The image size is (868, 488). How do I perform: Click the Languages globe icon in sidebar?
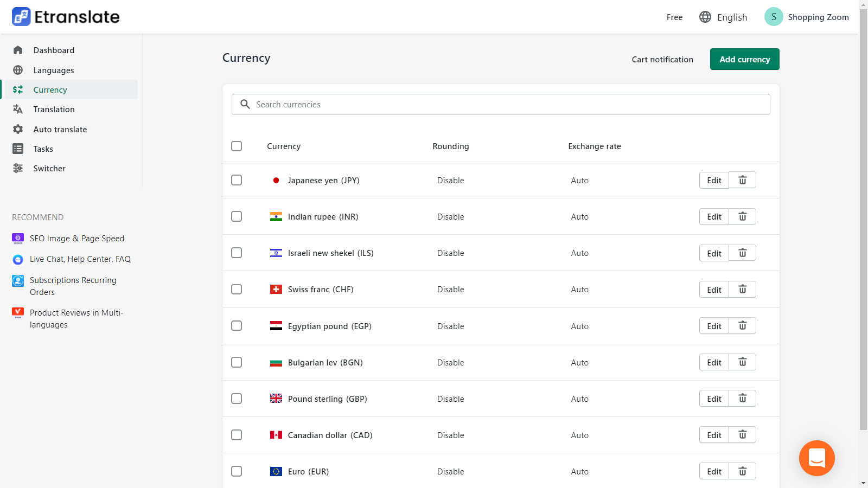click(x=18, y=70)
